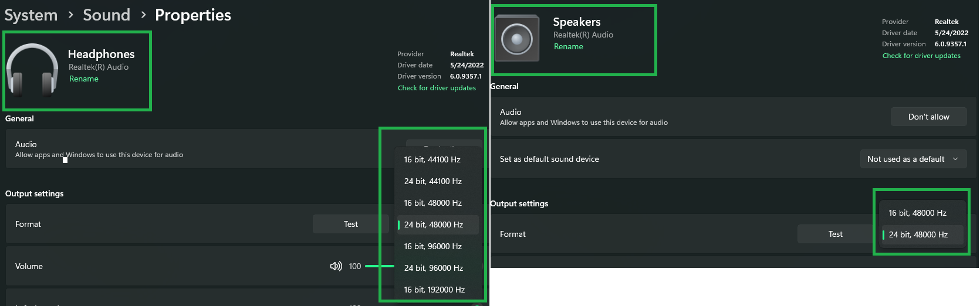Select 16 bit, 48000 Hz for Speakers
This screenshot has height=306, width=980.
pos(922,213)
